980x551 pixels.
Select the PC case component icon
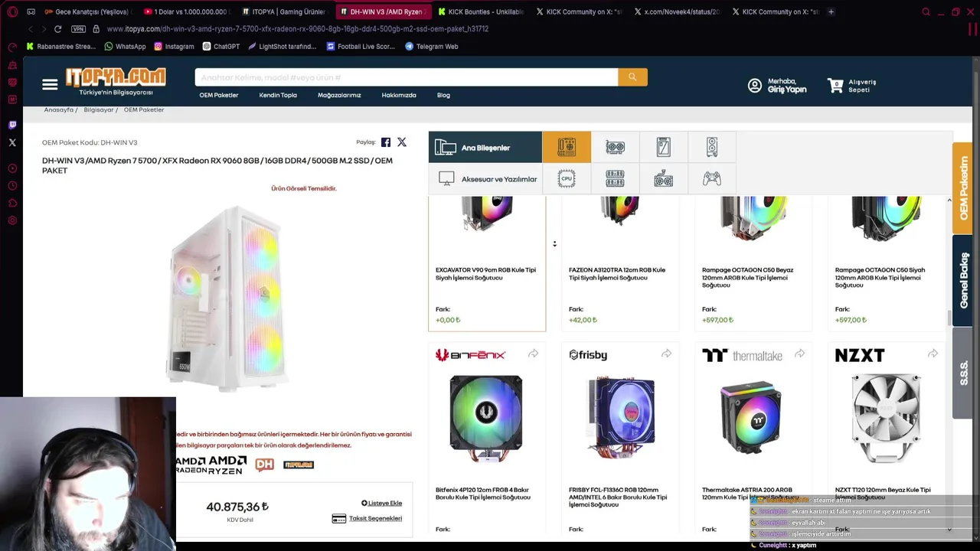tap(712, 147)
